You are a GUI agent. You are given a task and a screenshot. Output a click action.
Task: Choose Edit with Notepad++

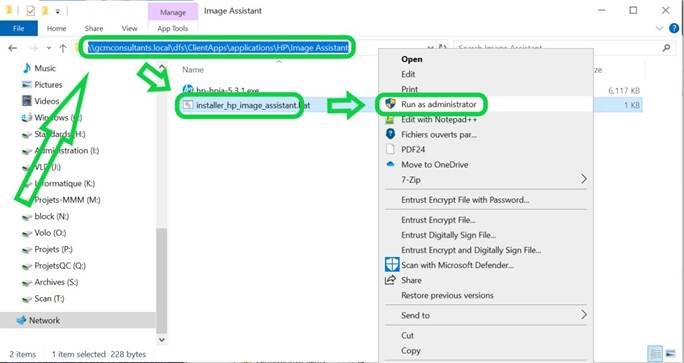pos(439,119)
